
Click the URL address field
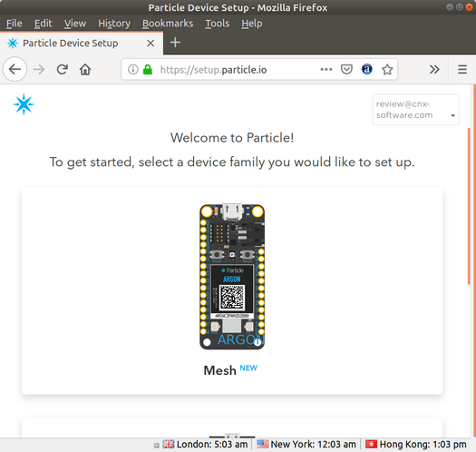coord(237,70)
